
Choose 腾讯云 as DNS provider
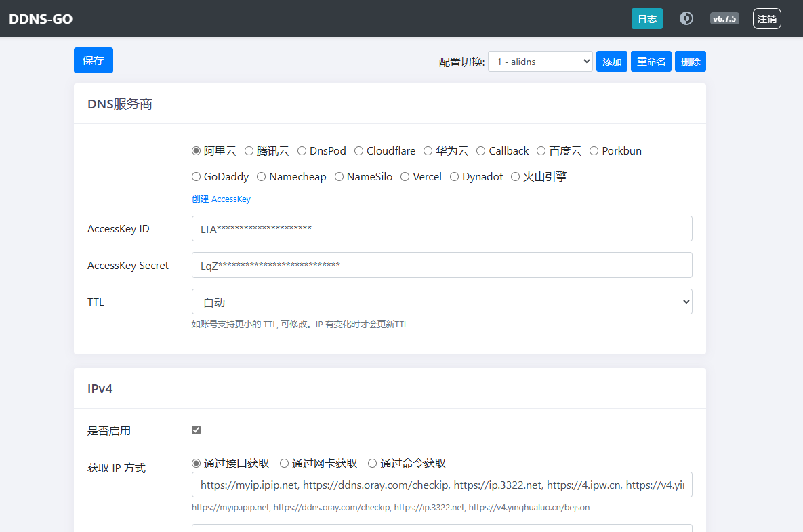(x=249, y=151)
